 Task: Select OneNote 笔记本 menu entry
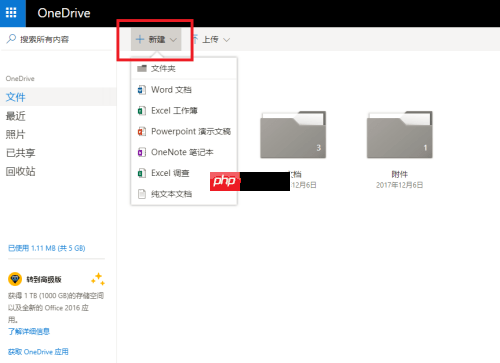[x=184, y=152]
